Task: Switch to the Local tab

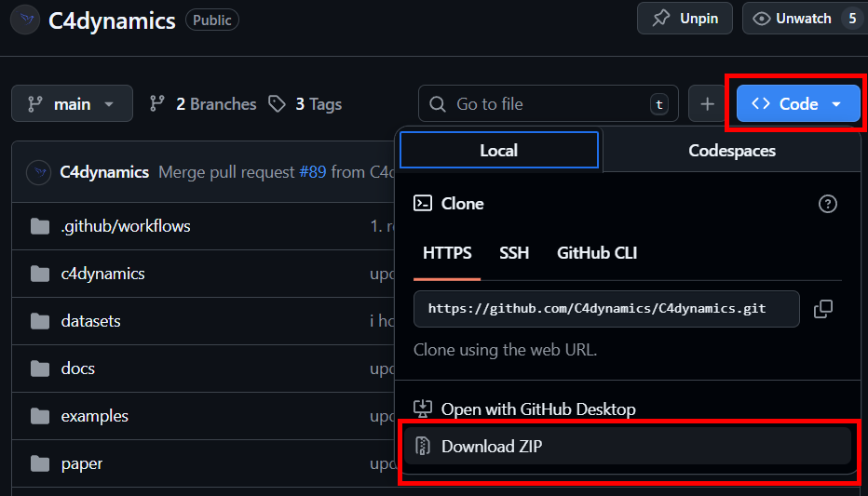Action: pos(499,150)
